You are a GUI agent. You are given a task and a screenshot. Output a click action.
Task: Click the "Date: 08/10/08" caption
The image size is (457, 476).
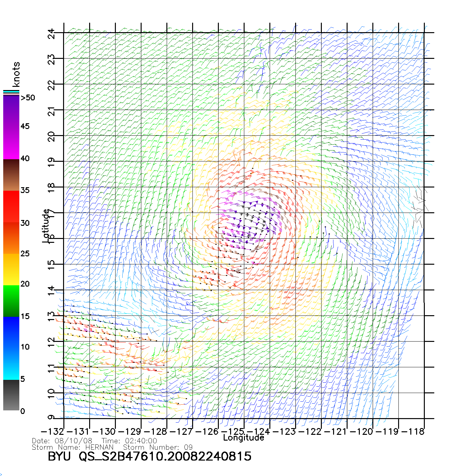pos(62,441)
